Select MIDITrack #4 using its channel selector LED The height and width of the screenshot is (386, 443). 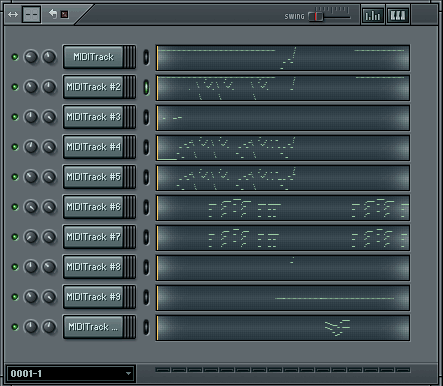146,147
